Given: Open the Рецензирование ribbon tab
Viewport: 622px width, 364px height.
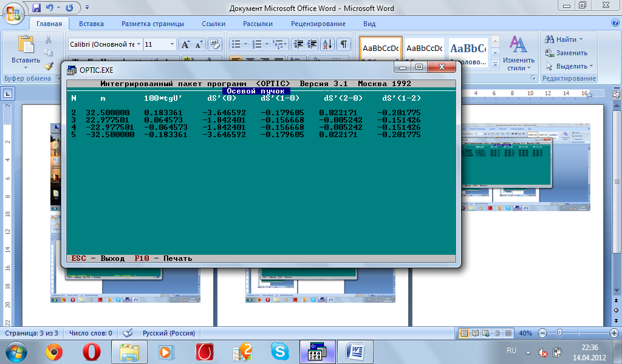Looking at the screenshot, I should coord(318,24).
